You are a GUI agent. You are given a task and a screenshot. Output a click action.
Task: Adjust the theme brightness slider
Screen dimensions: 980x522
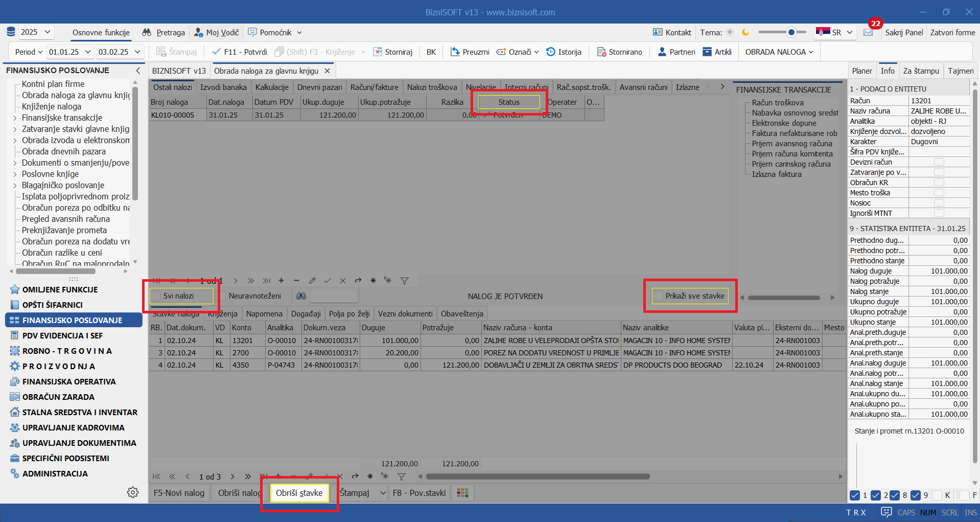[791, 32]
